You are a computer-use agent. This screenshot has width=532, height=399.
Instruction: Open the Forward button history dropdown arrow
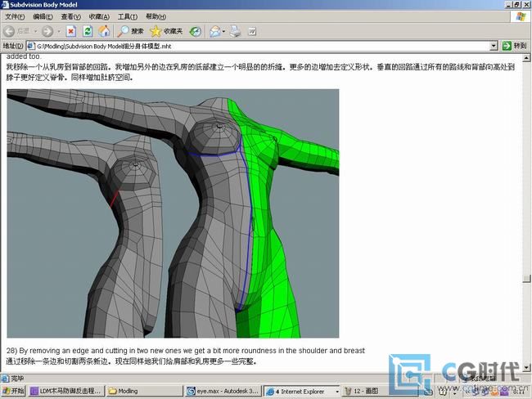pyautogui.click(x=59, y=32)
